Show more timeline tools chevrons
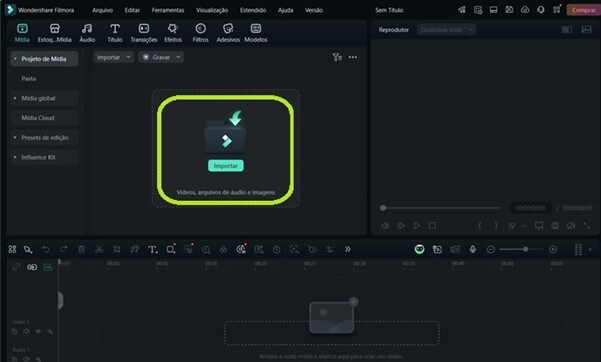 (x=347, y=249)
